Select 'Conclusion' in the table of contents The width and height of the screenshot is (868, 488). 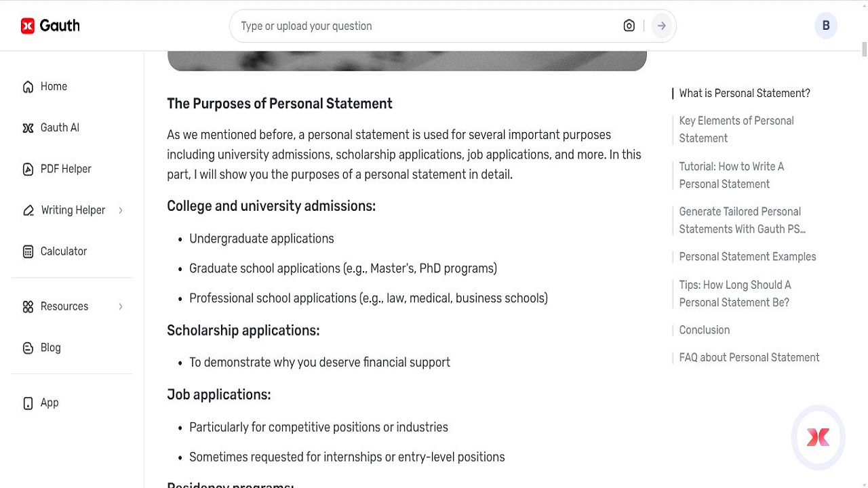(x=704, y=329)
